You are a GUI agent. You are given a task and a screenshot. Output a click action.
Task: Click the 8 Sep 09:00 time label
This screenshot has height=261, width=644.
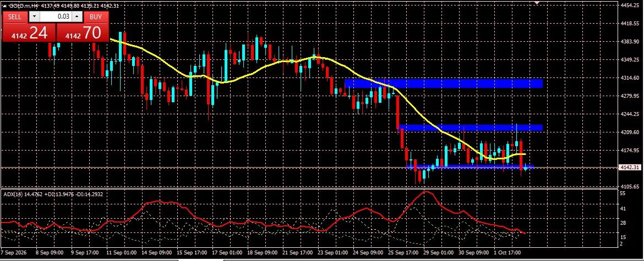50,253
